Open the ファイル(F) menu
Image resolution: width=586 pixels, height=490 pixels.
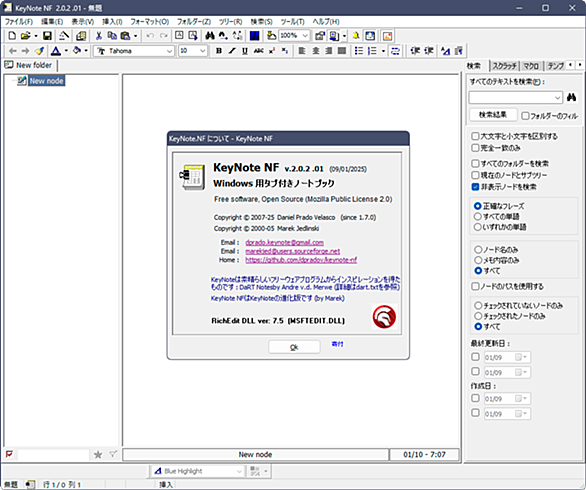19,22
